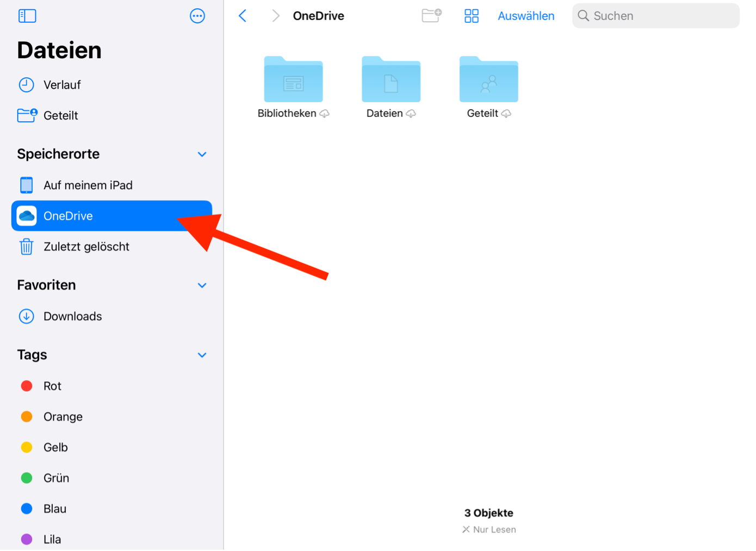The width and height of the screenshot is (756, 551).
Task: Collapse the Favoriten section
Action: (x=202, y=285)
